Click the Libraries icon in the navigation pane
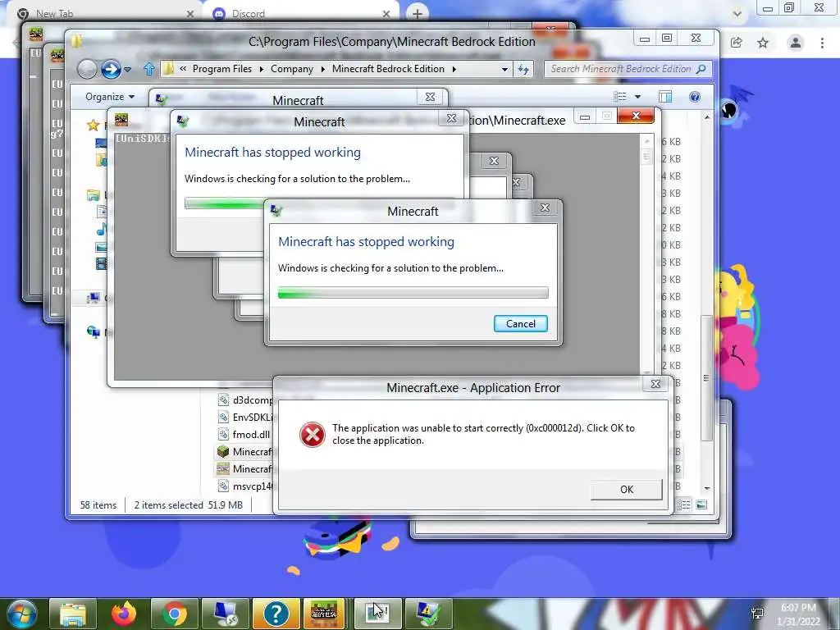The height and width of the screenshot is (630, 840). [x=94, y=195]
